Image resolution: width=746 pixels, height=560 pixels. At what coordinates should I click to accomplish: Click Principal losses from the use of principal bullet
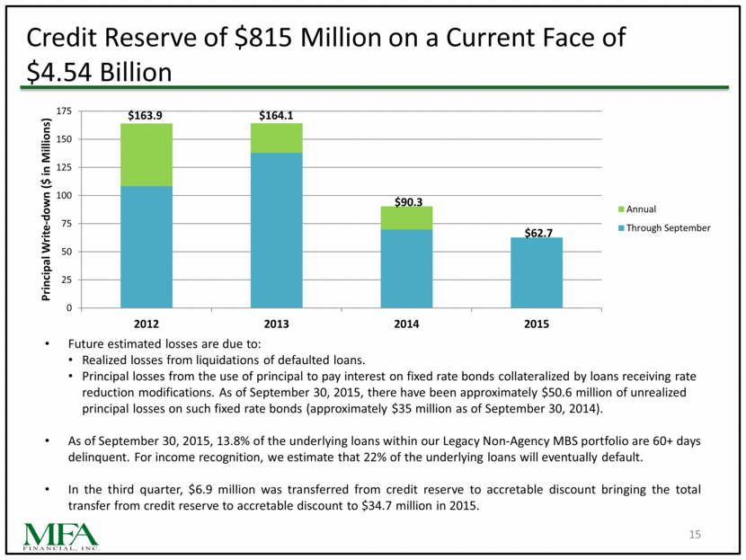388,393
